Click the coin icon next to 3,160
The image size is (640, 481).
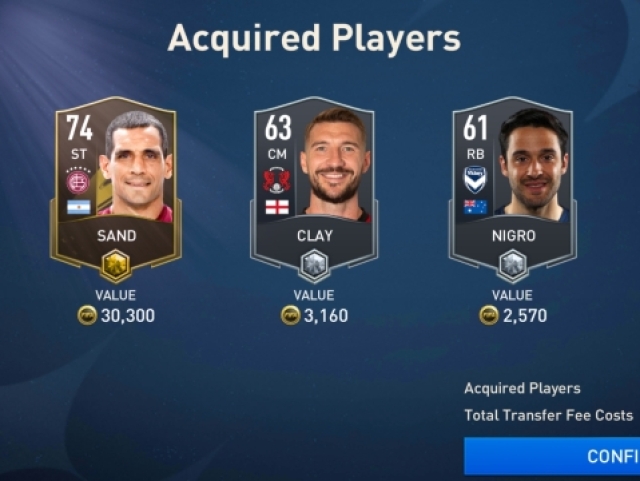tap(291, 316)
